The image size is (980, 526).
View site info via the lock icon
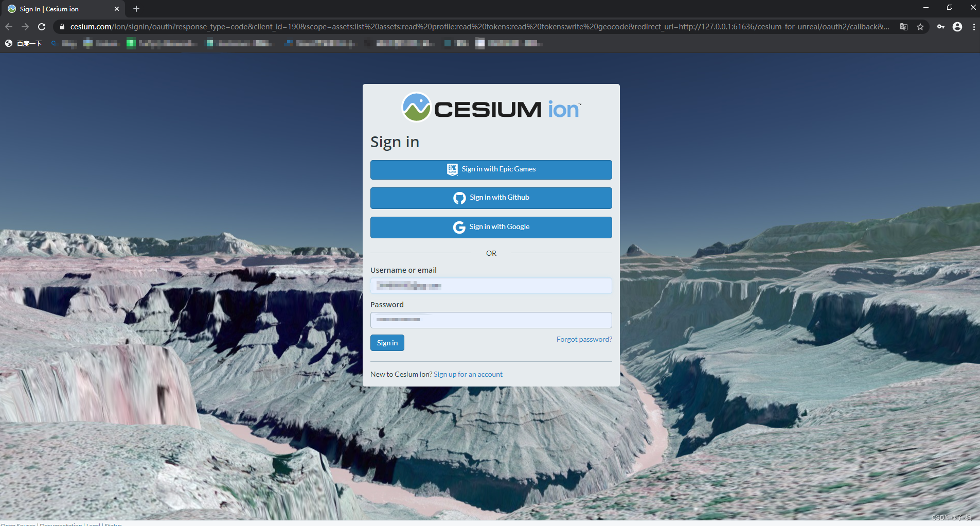pyautogui.click(x=62, y=27)
